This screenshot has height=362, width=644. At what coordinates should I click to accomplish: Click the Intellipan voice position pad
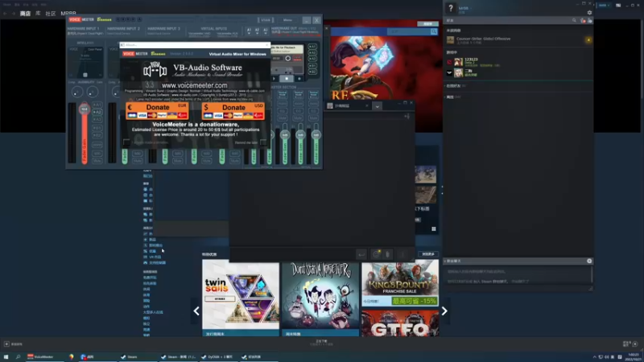tap(85, 62)
